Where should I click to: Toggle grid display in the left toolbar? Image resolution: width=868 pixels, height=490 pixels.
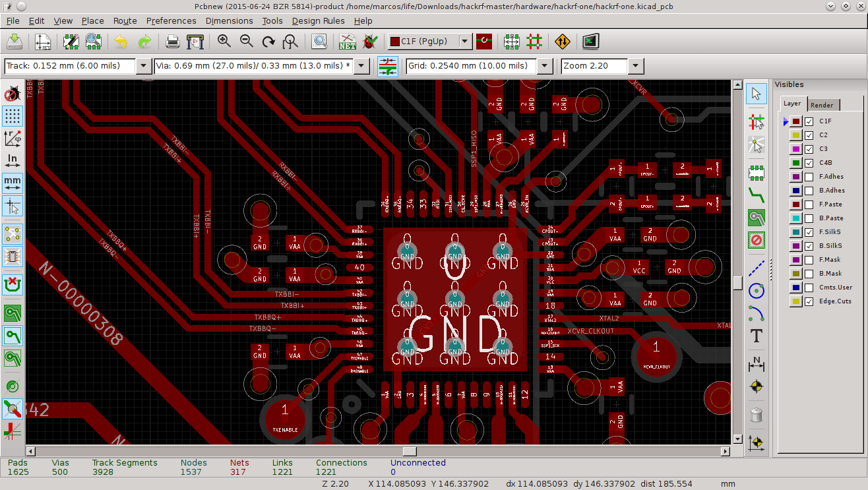tap(13, 117)
